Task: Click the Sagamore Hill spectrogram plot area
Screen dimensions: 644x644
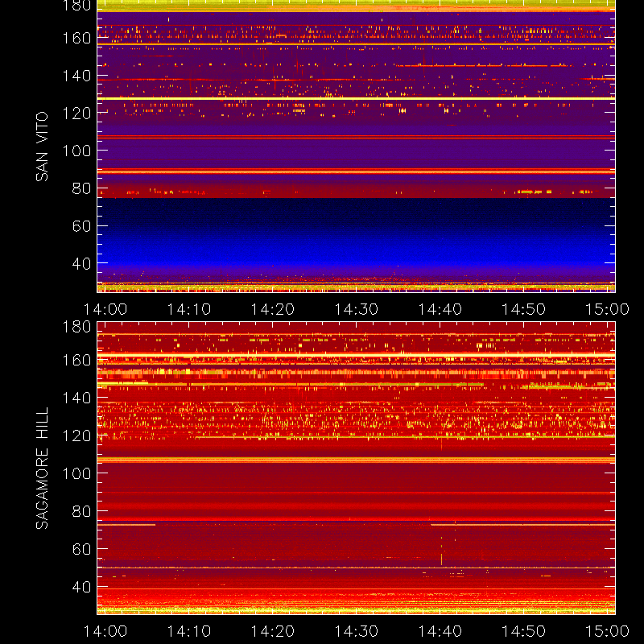Action: click(x=356, y=469)
